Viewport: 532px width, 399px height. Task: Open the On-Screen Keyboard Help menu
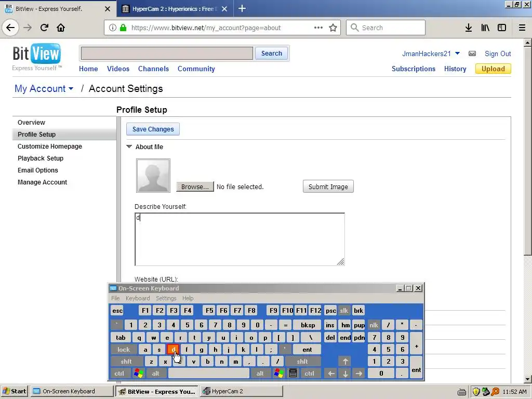188,298
